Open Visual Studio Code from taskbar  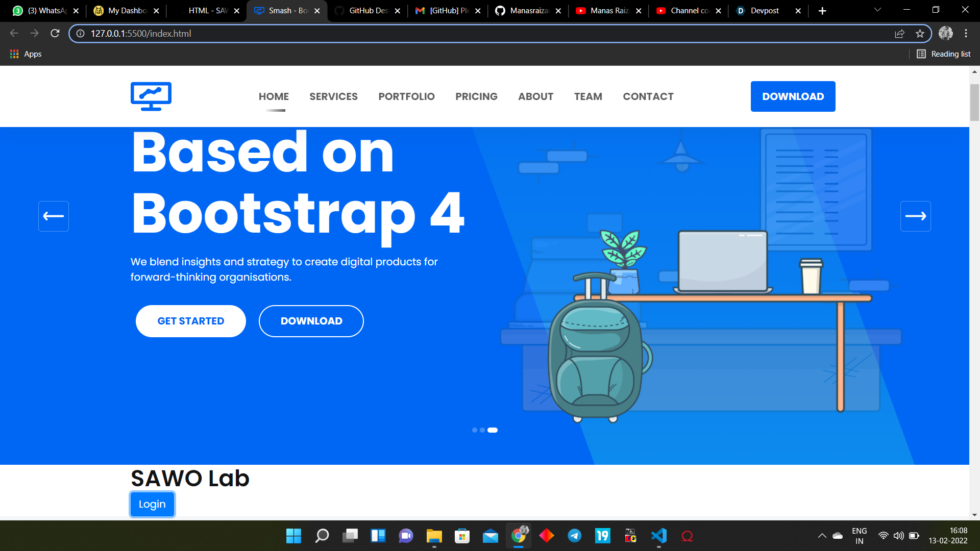point(658,536)
